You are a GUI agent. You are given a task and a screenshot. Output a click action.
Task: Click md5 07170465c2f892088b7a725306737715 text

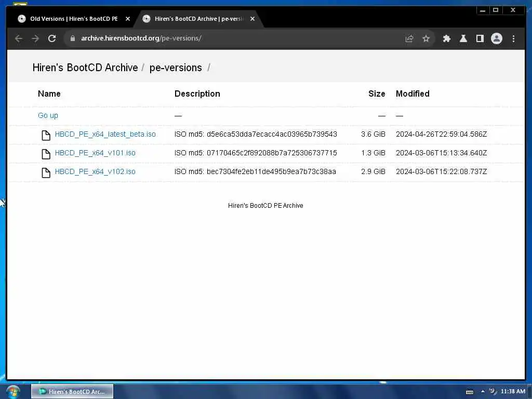[272, 153]
